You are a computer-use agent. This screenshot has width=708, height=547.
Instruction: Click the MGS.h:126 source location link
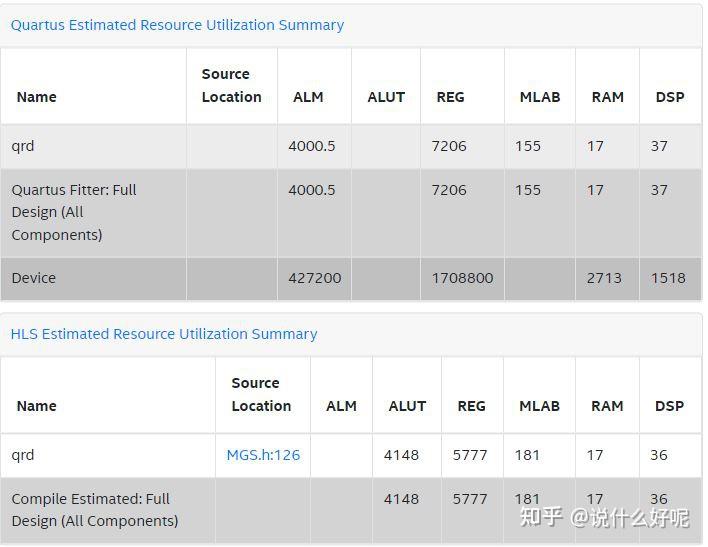(263, 455)
